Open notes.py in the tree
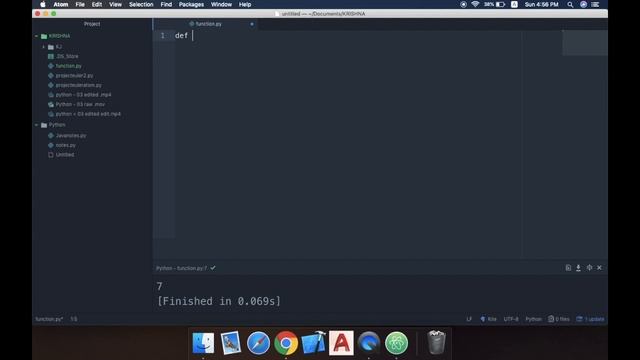 tap(65, 145)
